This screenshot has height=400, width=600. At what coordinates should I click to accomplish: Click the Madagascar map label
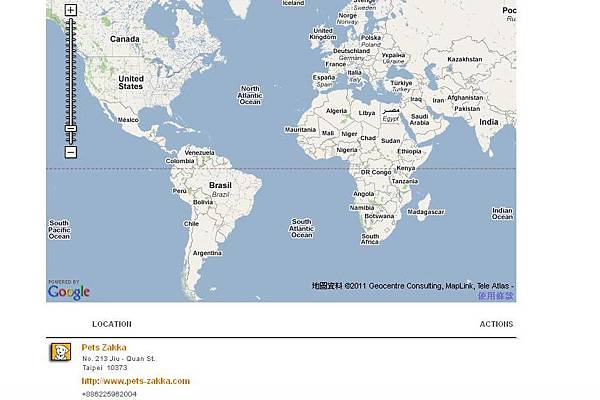click(x=426, y=212)
